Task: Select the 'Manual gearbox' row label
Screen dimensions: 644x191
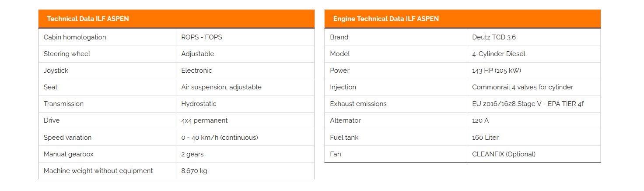Action: tap(69, 154)
